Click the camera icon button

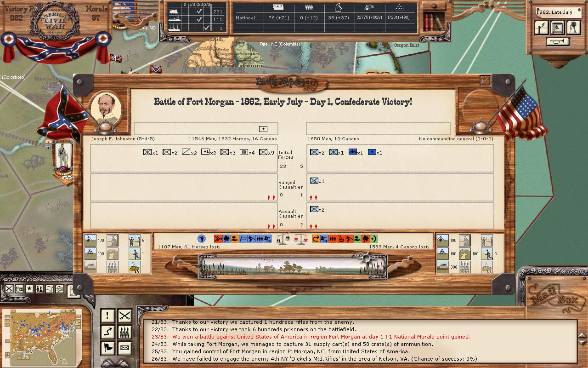(x=574, y=28)
